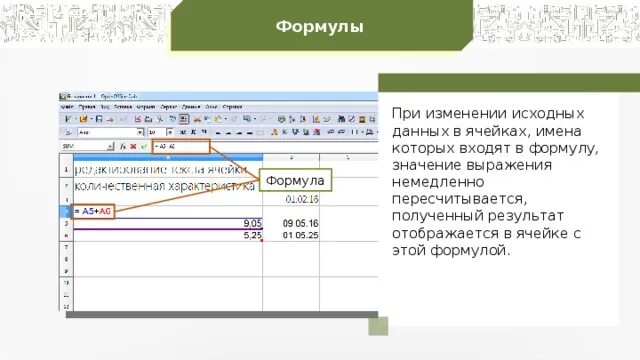This screenshot has width=640, height=360.
Task: Click the Decrease Indent icon
Action: coord(331,132)
